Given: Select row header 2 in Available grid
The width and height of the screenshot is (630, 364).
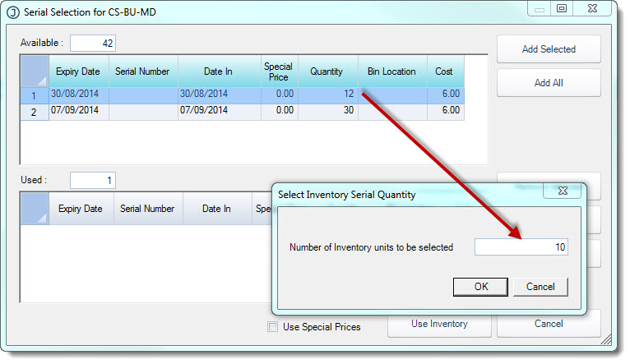Looking at the screenshot, I should click(x=35, y=112).
